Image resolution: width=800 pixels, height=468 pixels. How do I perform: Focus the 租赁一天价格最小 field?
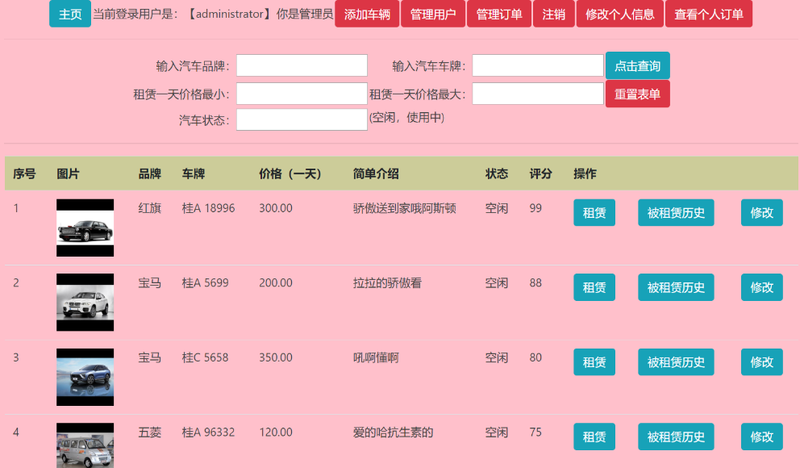[302, 93]
